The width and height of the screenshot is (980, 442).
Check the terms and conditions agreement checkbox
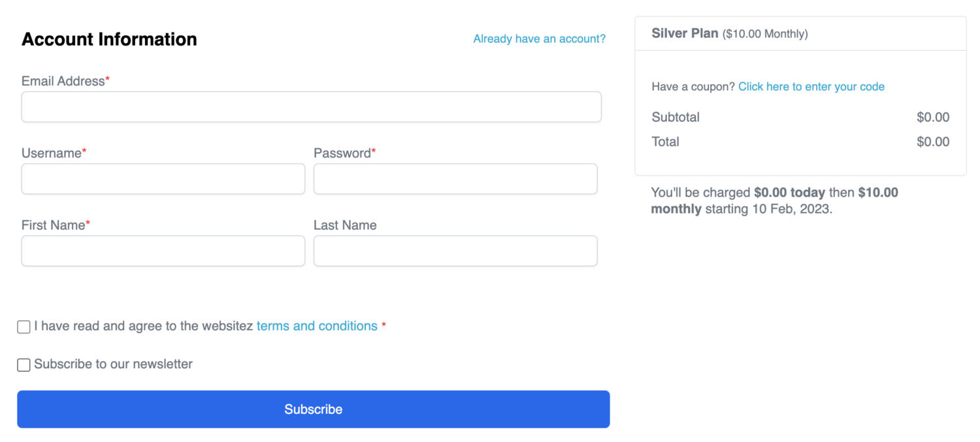coord(24,326)
